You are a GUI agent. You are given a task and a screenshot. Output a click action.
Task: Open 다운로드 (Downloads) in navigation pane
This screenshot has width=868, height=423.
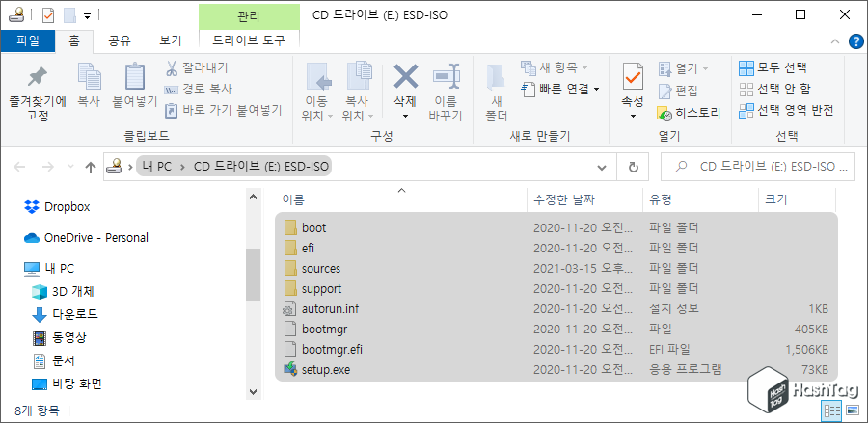[65, 315]
